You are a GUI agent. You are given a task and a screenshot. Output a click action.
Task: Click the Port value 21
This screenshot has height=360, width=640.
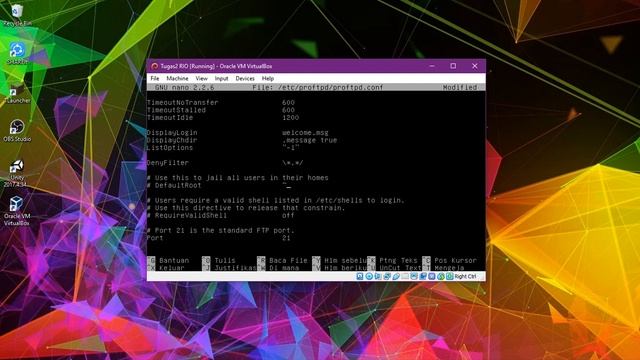click(286, 238)
